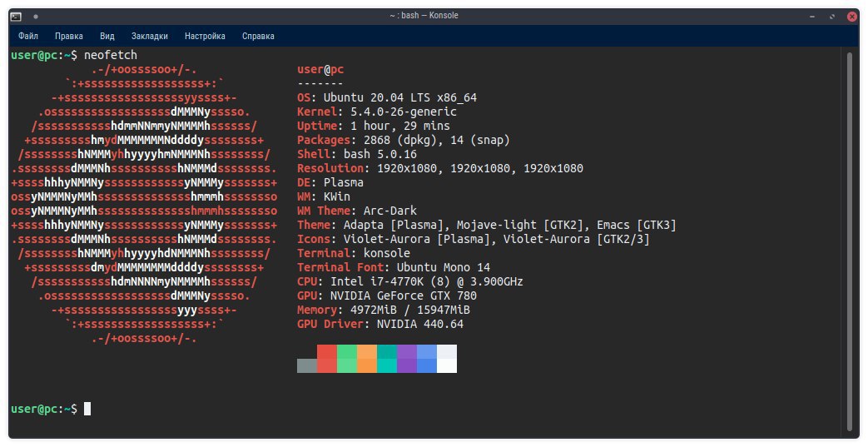Click the 'Terminal Font: Ubuntu Mono 14' line
The width and height of the screenshot is (868, 447).
(394, 267)
